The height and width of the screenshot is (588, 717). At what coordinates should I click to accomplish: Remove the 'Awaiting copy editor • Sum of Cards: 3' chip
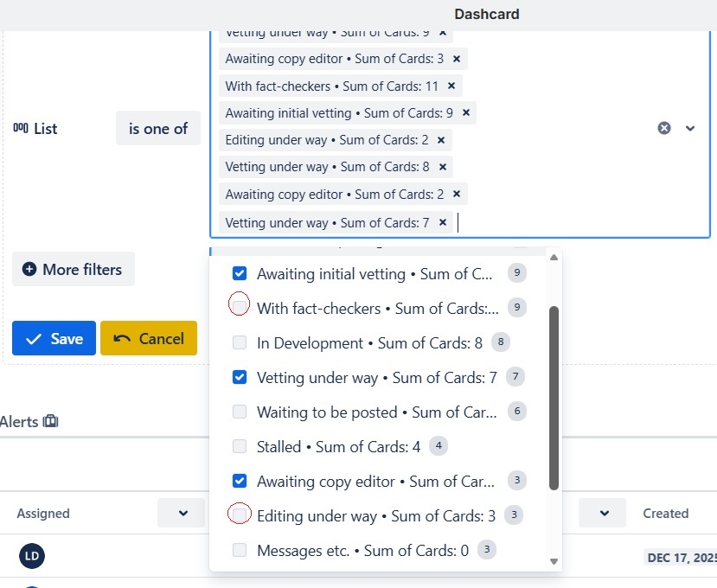(x=457, y=59)
